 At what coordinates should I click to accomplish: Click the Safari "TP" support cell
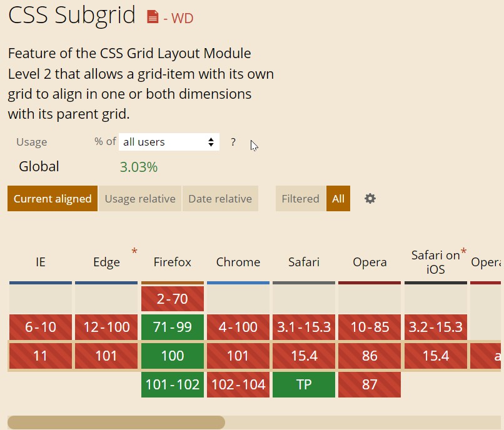pyautogui.click(x=303, y=385)
